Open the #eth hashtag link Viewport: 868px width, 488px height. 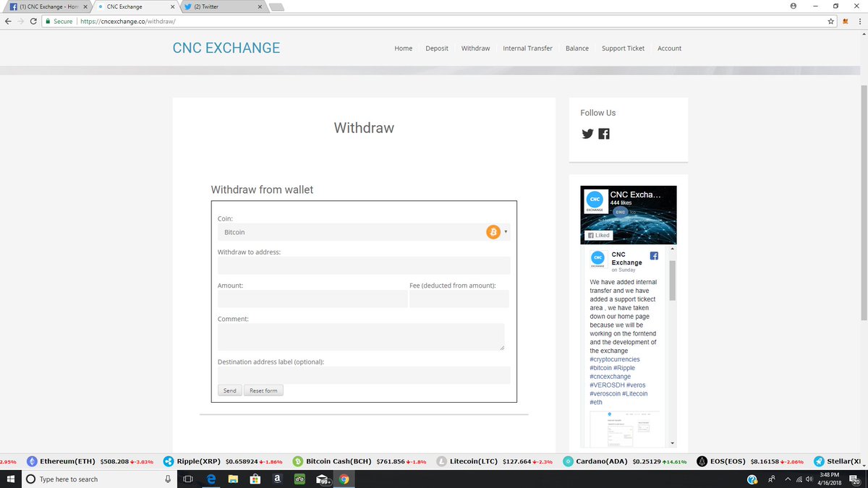click(x=596, y=402)
